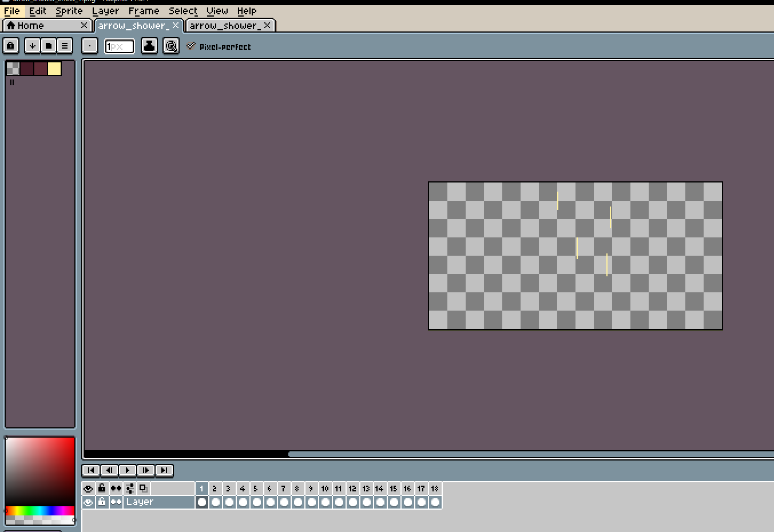Open the Layer menu
The image size is (774, 532).
click(106, 11)
